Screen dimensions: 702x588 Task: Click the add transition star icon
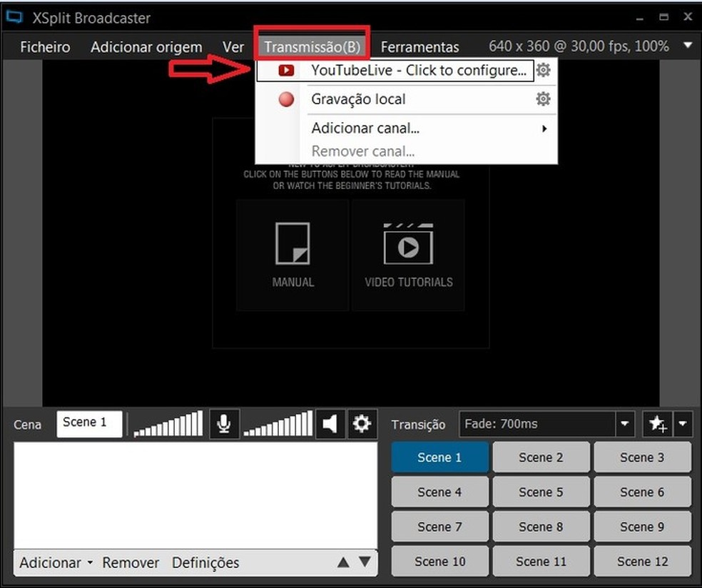(x=657, y=425)
